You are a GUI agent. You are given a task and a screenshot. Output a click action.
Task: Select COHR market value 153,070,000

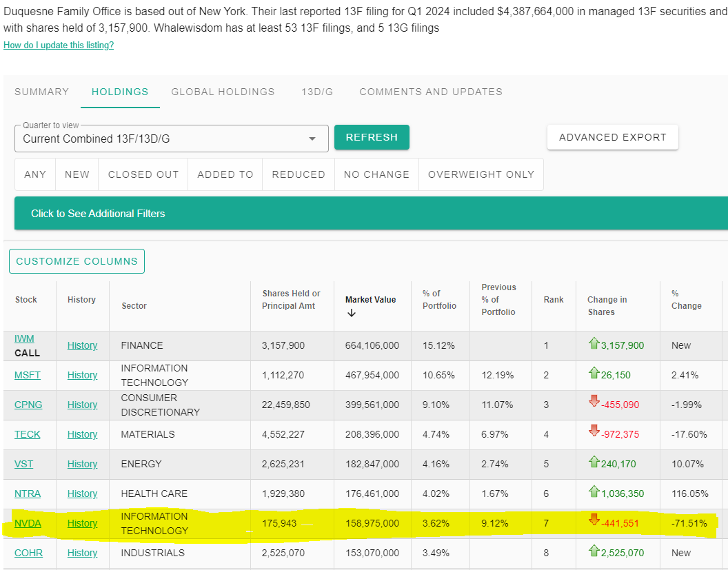pyautogui.click(x=372, y=553)
